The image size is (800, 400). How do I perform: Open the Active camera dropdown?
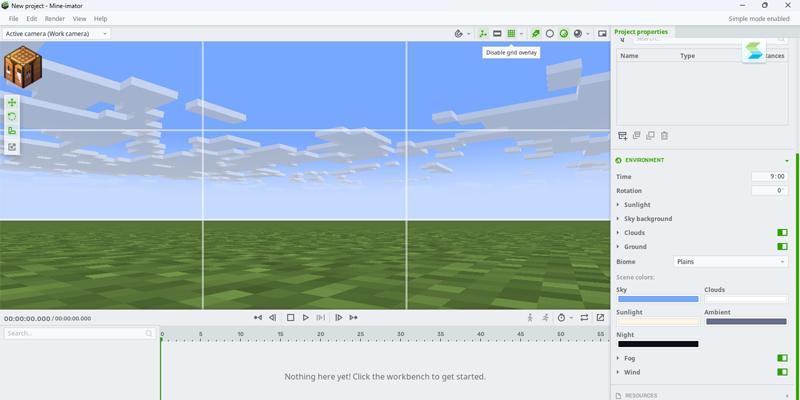(x=57, y=34)
